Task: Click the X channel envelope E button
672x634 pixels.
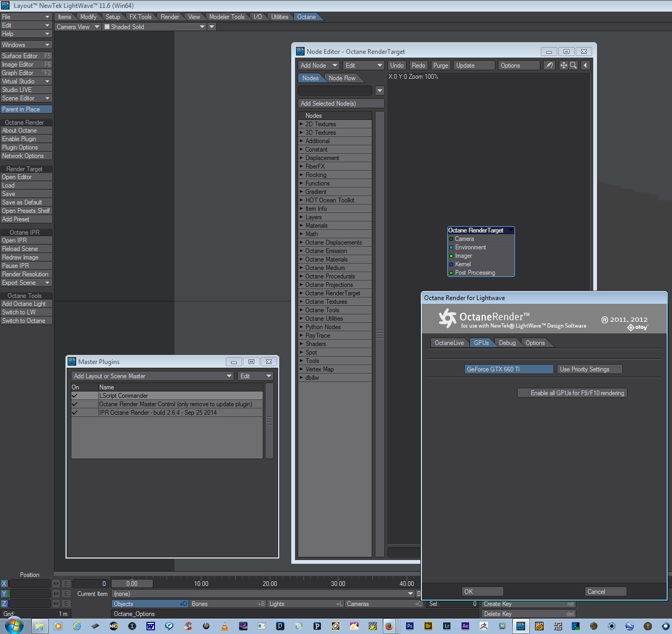Action: (x=67, y=584)
